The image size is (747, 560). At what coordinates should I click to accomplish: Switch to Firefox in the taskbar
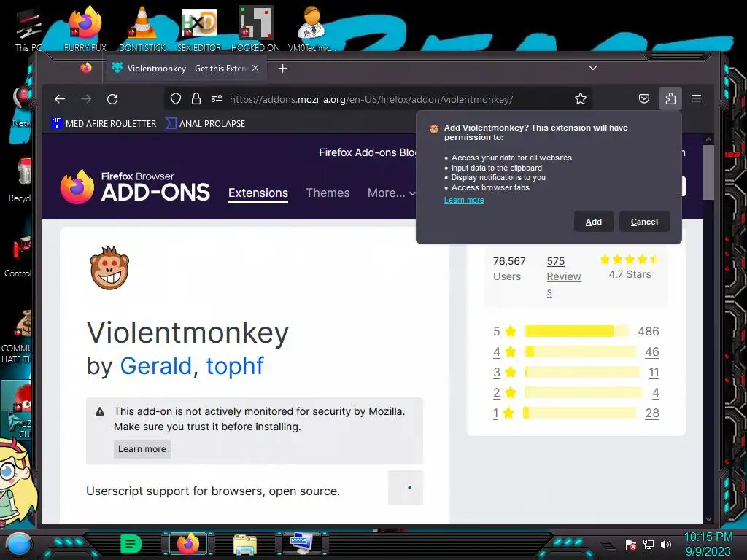tap(188, 544)
